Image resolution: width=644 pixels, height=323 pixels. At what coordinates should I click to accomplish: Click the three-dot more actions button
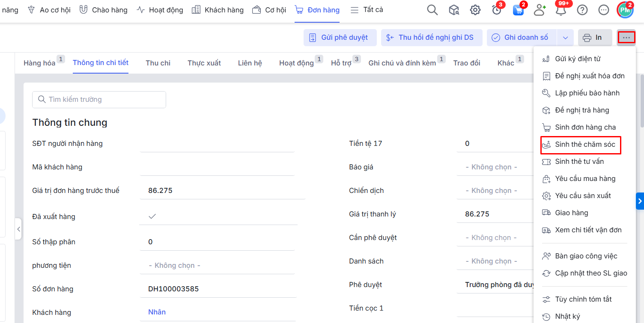point(626,38)
